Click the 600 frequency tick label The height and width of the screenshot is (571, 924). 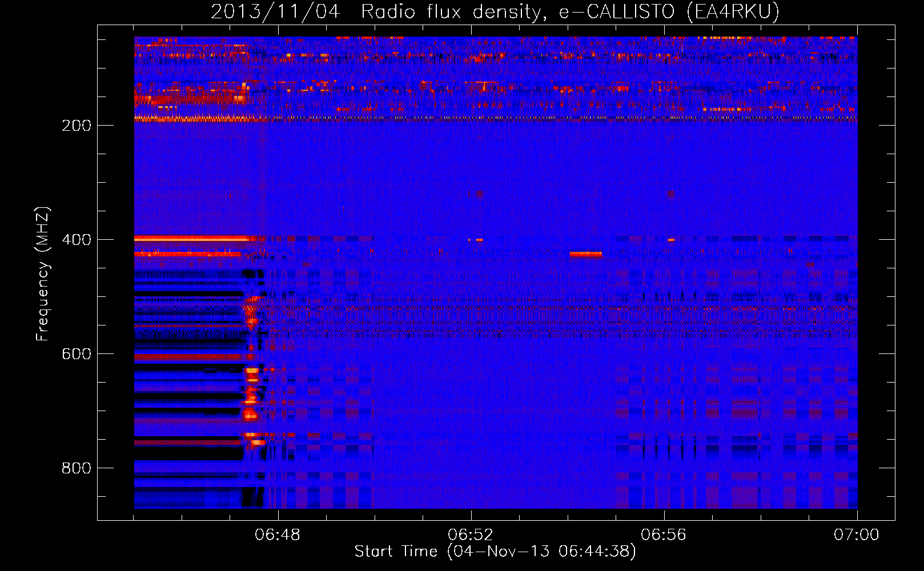(77, 354)
